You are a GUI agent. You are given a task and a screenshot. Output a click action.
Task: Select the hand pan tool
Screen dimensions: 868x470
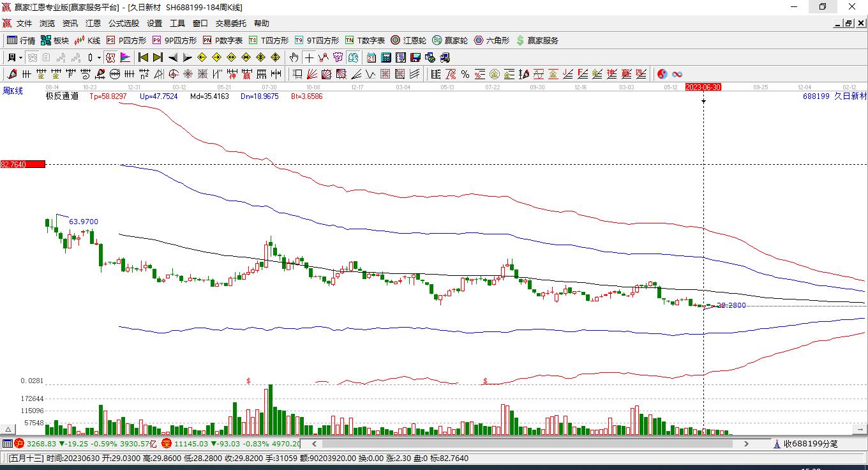coord(294,57)
